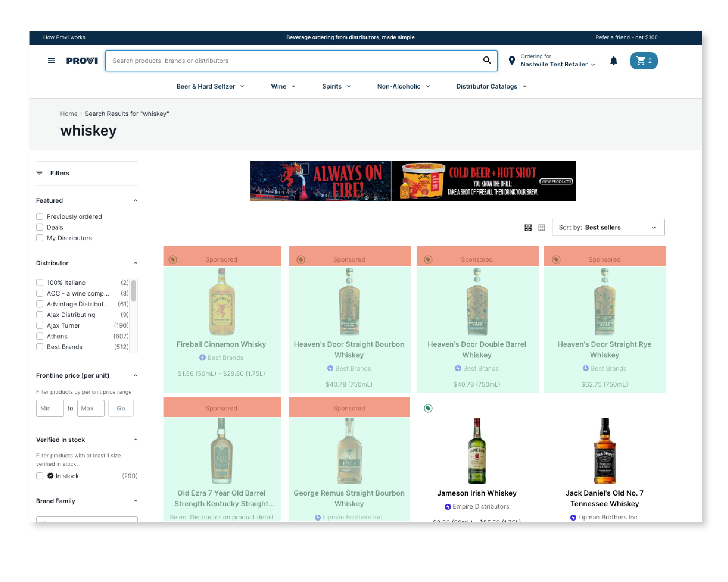Check the Ajax Distributing checkbox
This screenshot has width=728, height=582.
39,314
